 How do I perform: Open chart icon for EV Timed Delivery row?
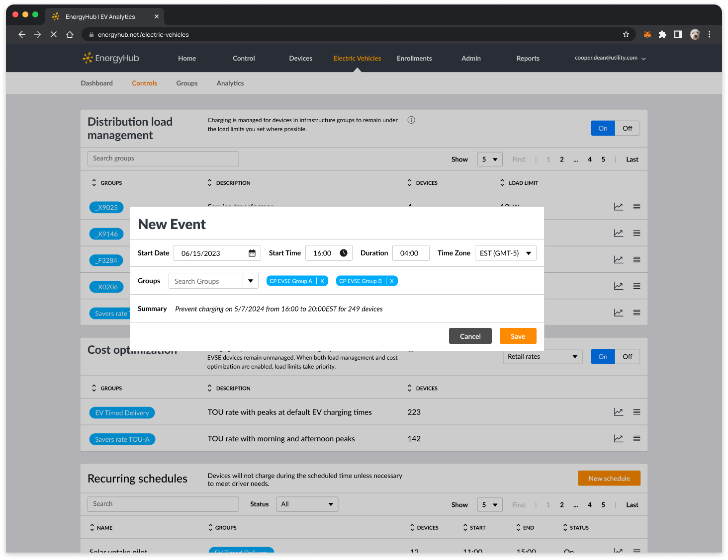click(618, 412)
